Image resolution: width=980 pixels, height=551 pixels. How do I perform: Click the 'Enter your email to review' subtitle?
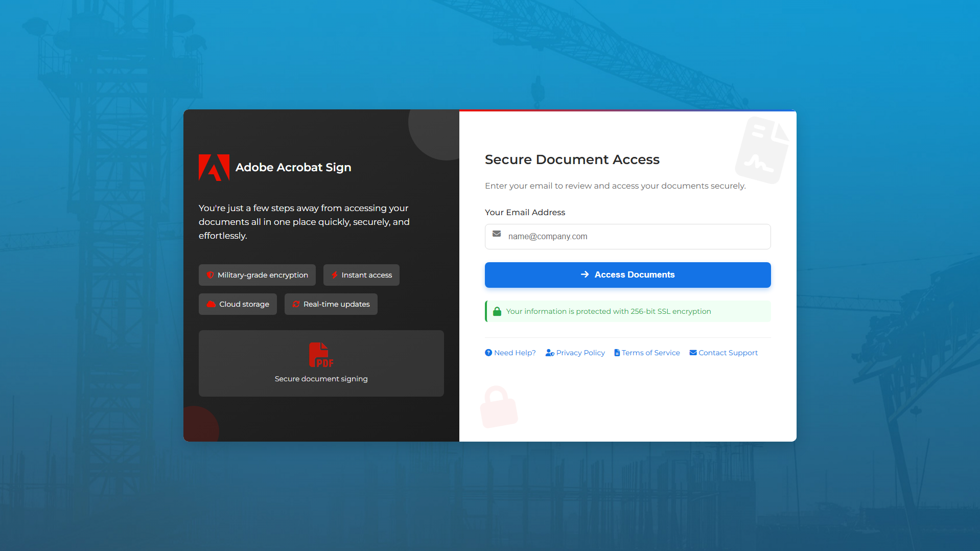tap(615, 186)
